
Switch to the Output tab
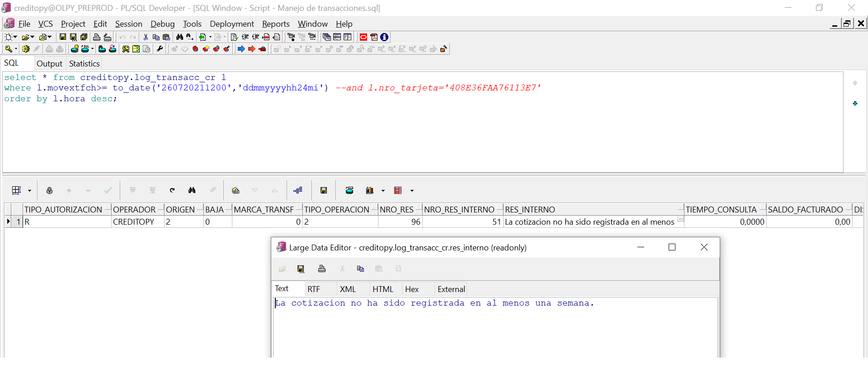[x=49, y=64]
